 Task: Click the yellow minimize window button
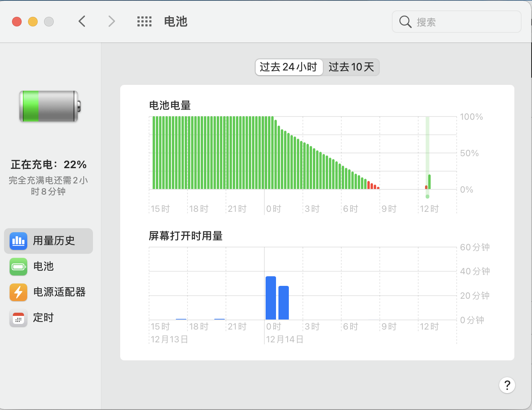tap(33, 22)
